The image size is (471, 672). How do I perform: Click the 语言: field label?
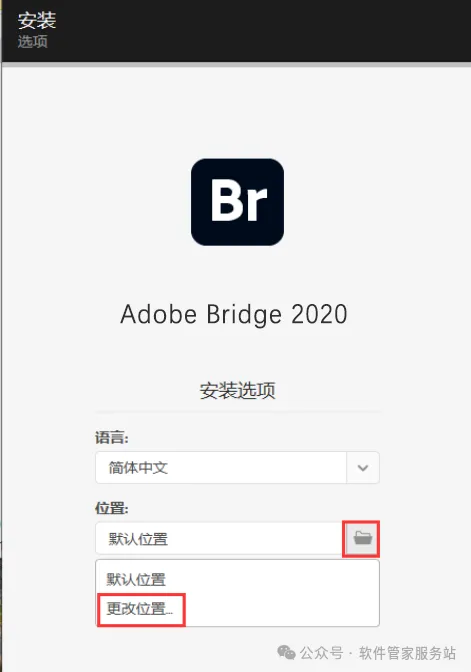tap(111, 438)
